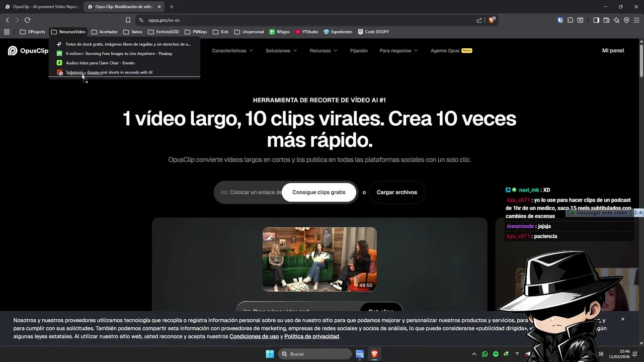The width and height of the screenshot is (644, 362).
Task: Open the Varios bookmark folder
Action: click(133, 32)
